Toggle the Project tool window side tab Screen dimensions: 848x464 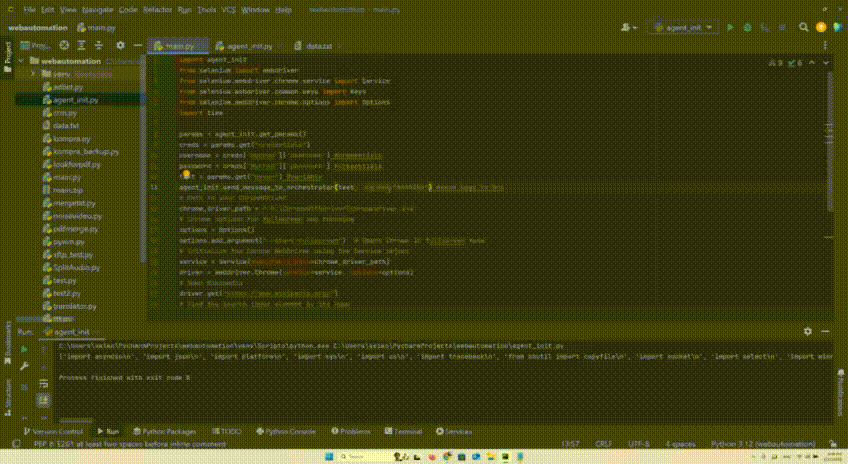(7, 57)
